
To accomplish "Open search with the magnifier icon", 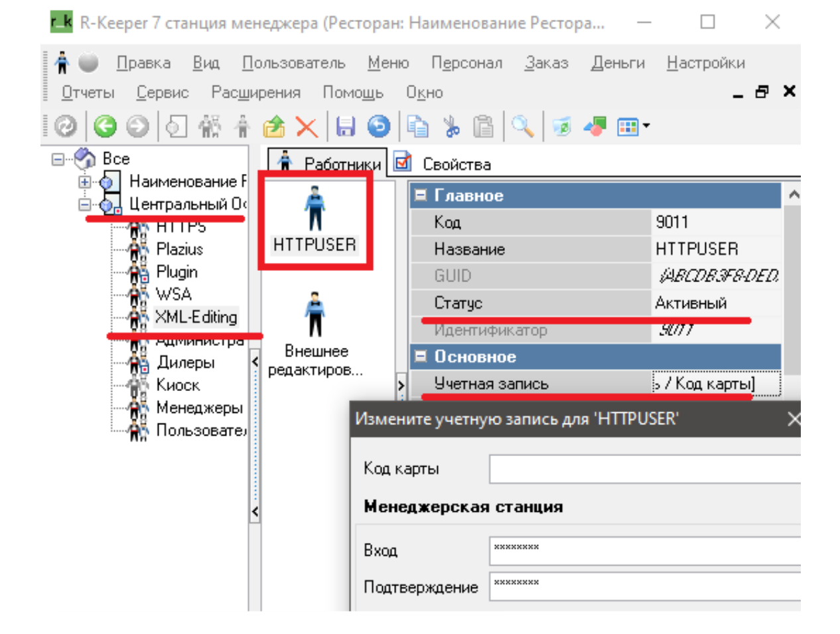I will (523, 125).
